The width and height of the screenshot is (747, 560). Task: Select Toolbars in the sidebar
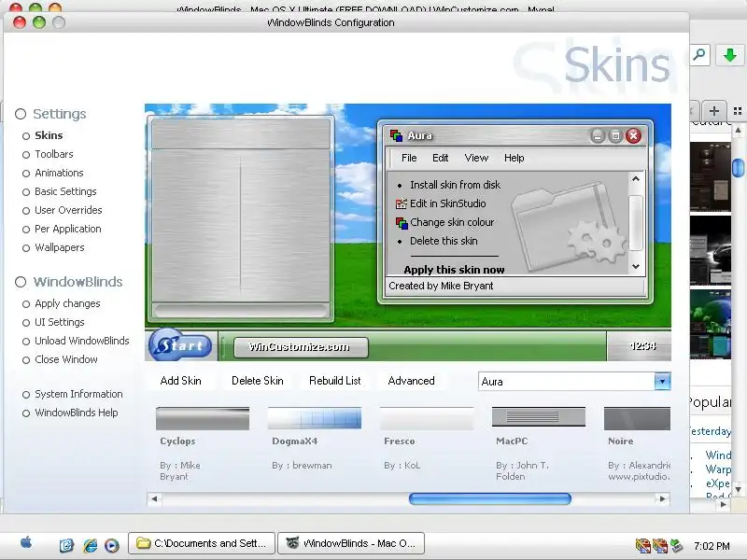coord(54,154)
